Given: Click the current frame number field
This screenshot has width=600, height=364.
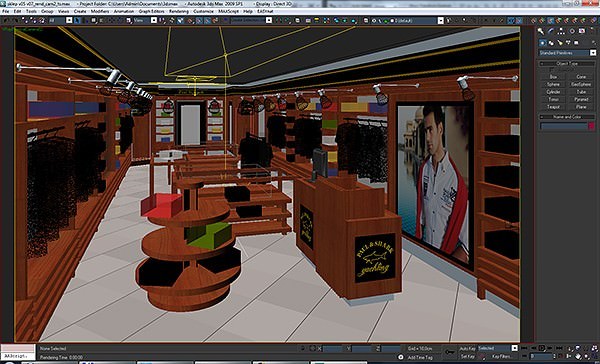Looking at the screenshot, I should pos(541,356).
